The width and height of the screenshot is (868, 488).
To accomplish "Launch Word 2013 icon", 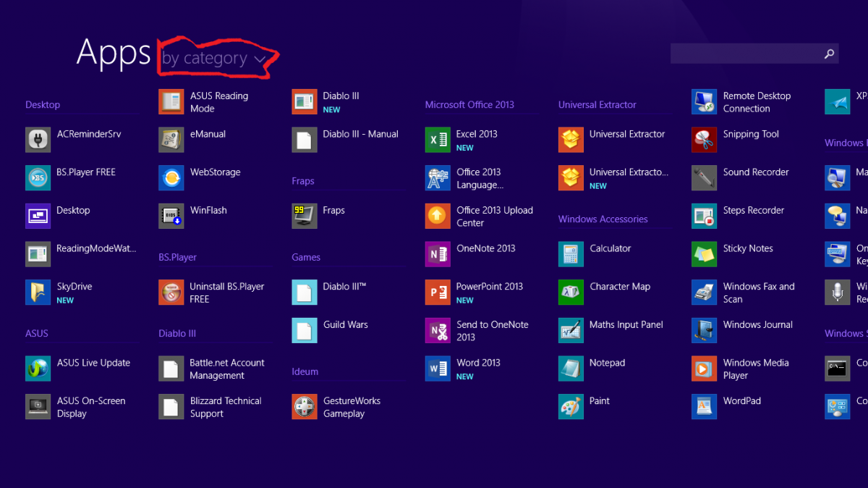I will 438,369.
